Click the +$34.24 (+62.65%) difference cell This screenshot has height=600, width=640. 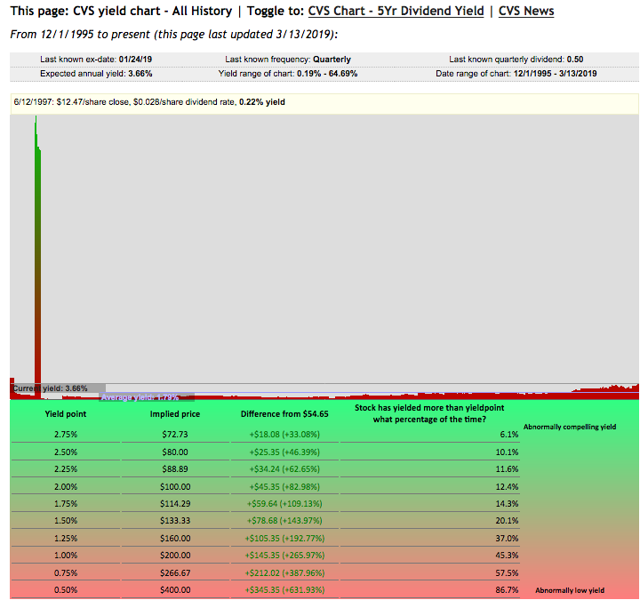(x=284, y=469)
